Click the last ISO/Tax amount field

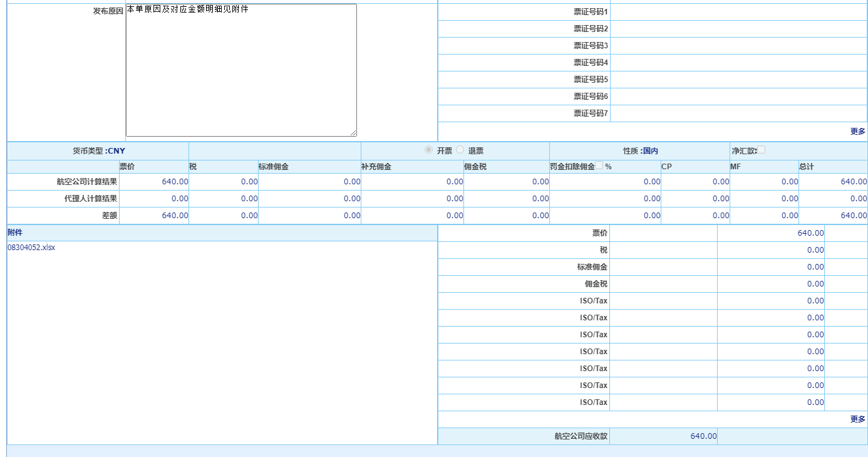click(x=770, y=402)
